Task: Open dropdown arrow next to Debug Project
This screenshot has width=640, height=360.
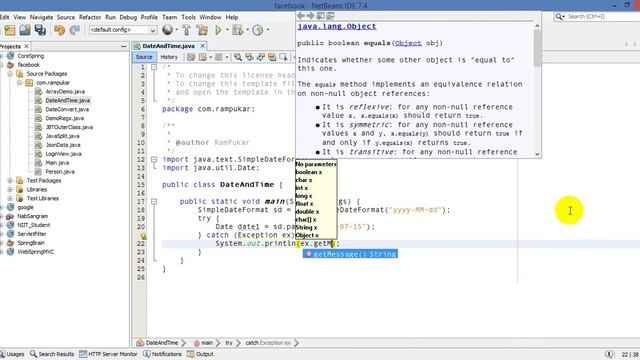Action: [x=247, y=30]
